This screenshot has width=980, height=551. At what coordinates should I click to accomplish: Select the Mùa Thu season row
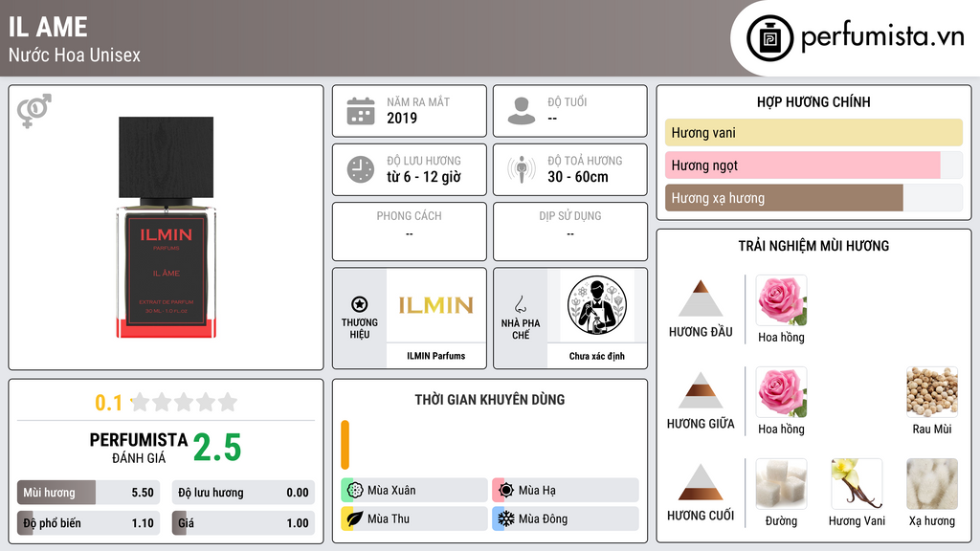414,518
